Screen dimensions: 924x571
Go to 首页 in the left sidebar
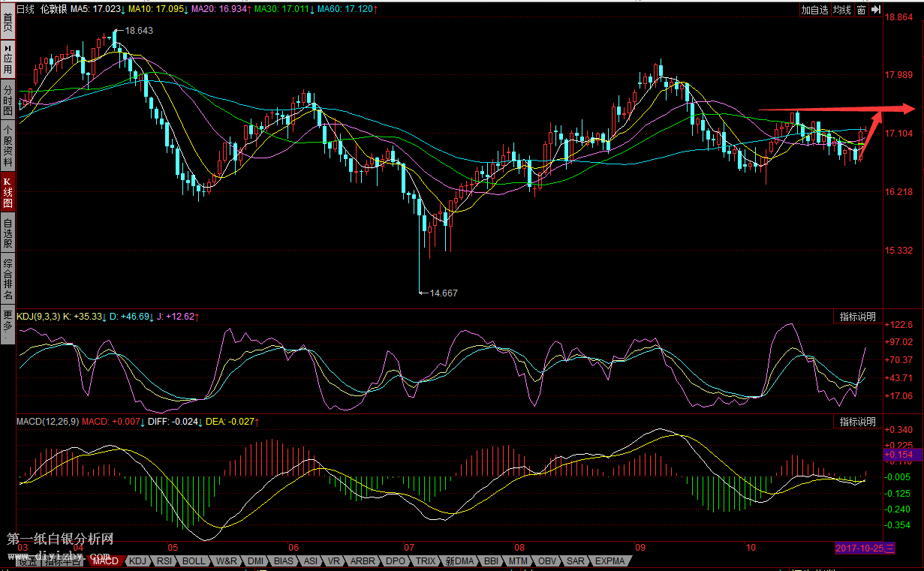click(8, 20)
